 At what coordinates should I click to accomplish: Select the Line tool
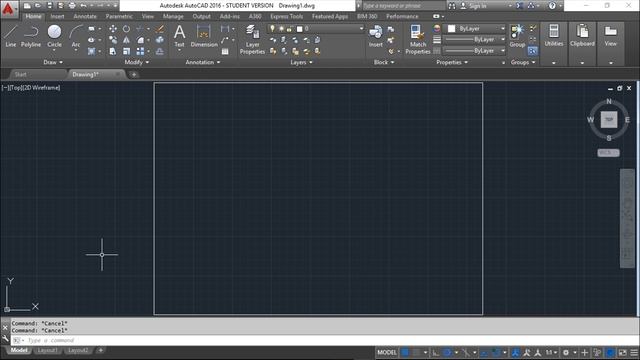pyautogui.click(x=11, y=36)
